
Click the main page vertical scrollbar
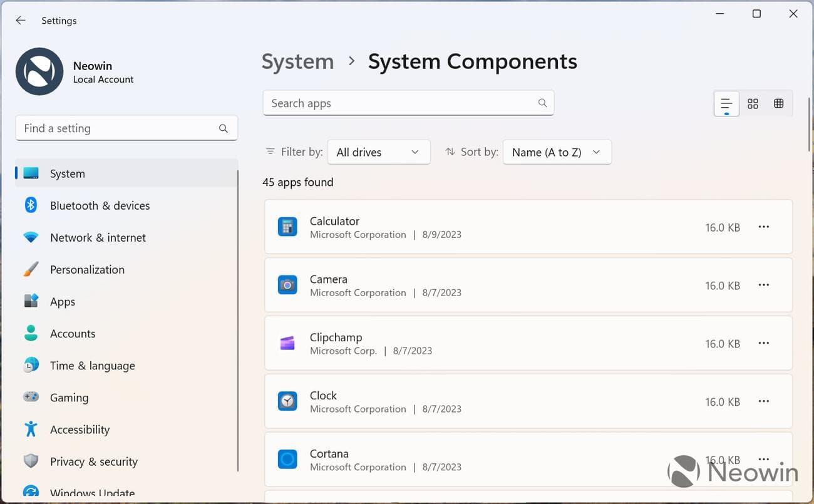[809, 125]
